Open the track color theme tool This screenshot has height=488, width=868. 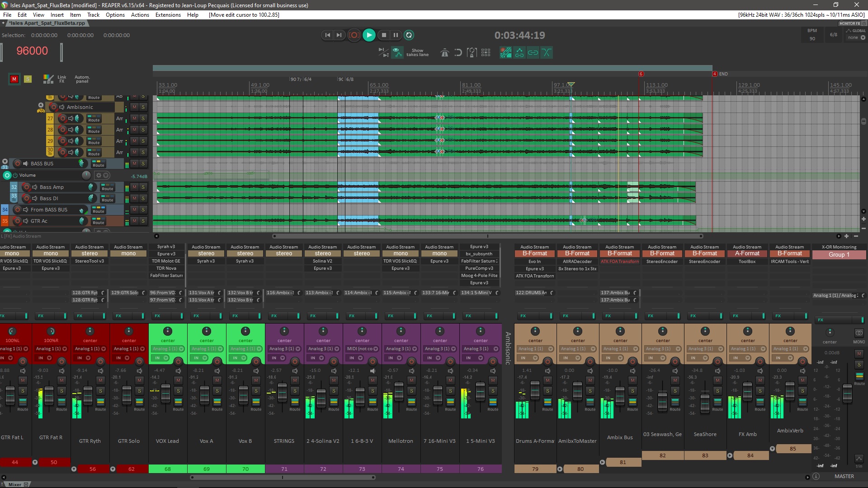(48, 79)
